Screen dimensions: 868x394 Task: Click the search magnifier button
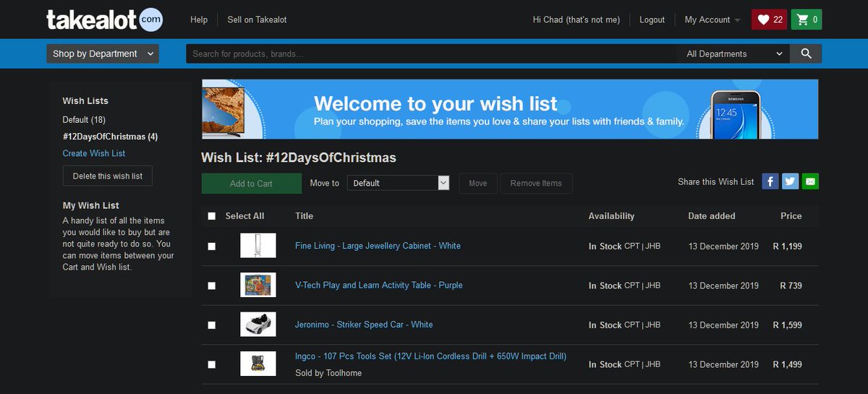[x=806, y=53]
